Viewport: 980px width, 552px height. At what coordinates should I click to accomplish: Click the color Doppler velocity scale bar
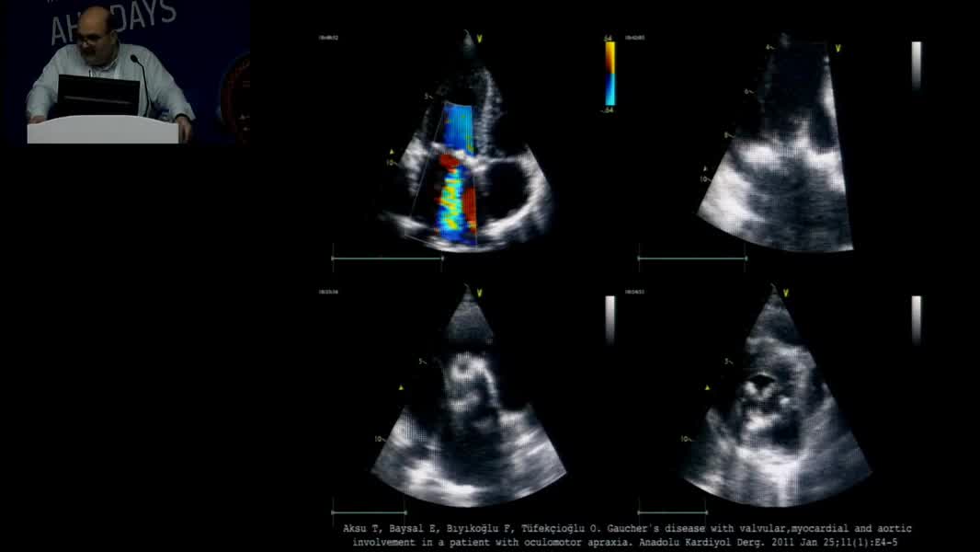[x=610, y=74]
